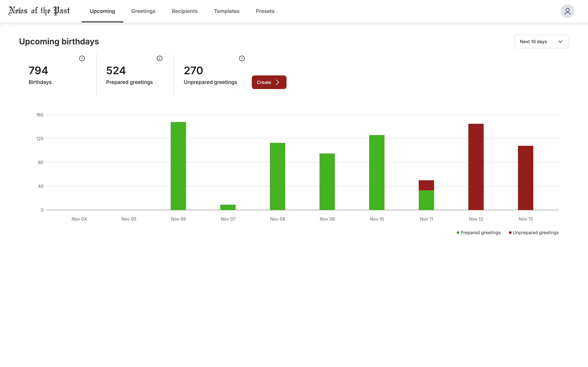
Task: Click the green Prepared greetings legend dot
Action: 458,232
